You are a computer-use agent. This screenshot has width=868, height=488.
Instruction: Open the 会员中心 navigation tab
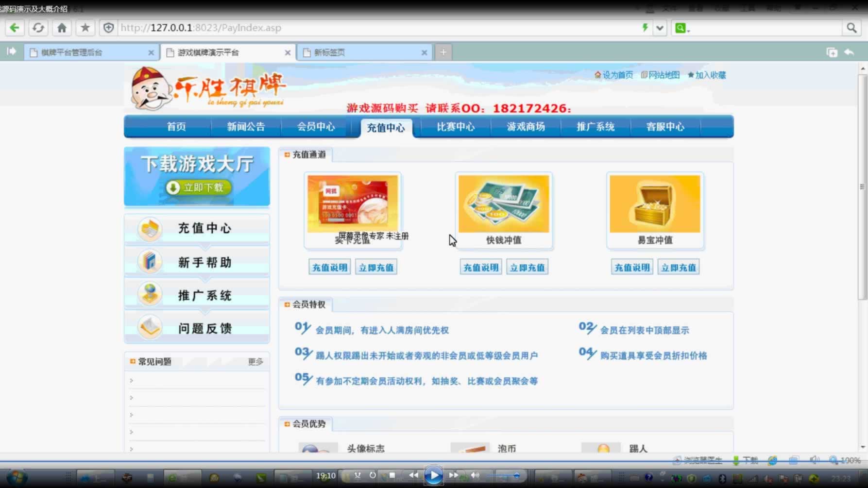pyautogui.click(x=316, y=127)
